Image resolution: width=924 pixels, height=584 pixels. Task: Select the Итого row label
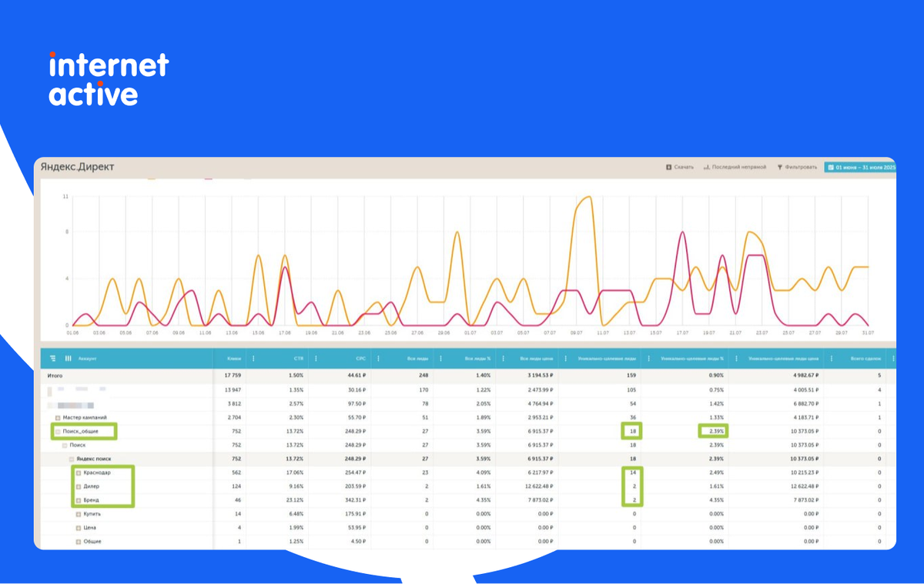(54, 375)
